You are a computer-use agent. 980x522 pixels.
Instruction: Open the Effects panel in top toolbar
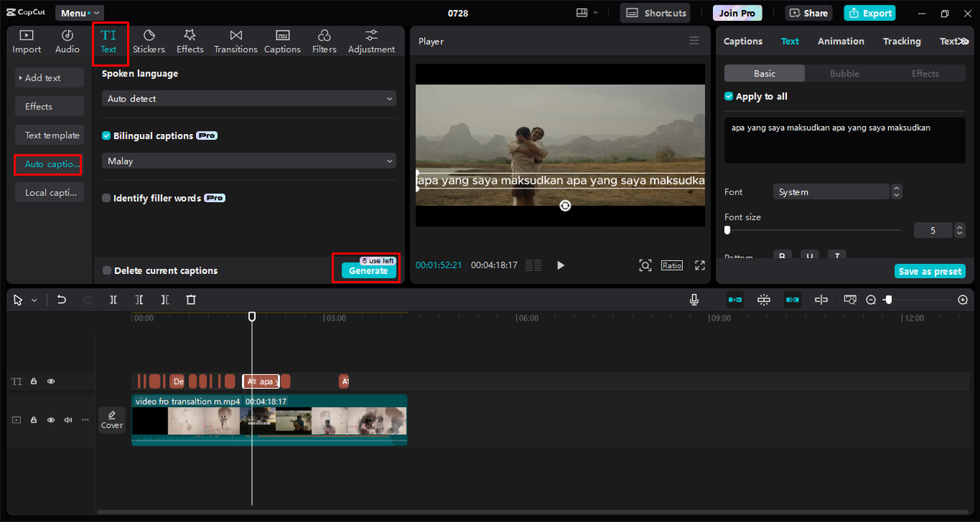[190, 41]
